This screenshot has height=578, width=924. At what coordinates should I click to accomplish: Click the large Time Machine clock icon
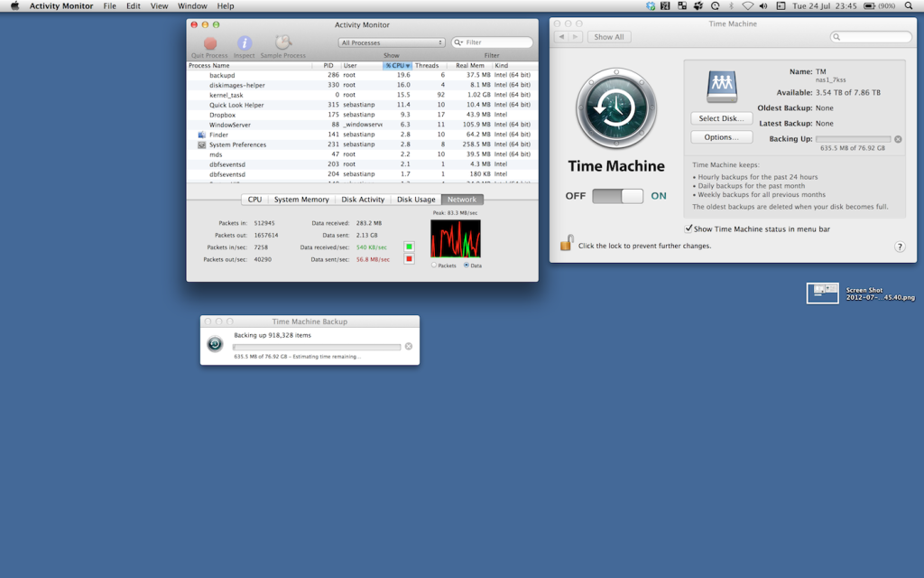coord(615,108)
